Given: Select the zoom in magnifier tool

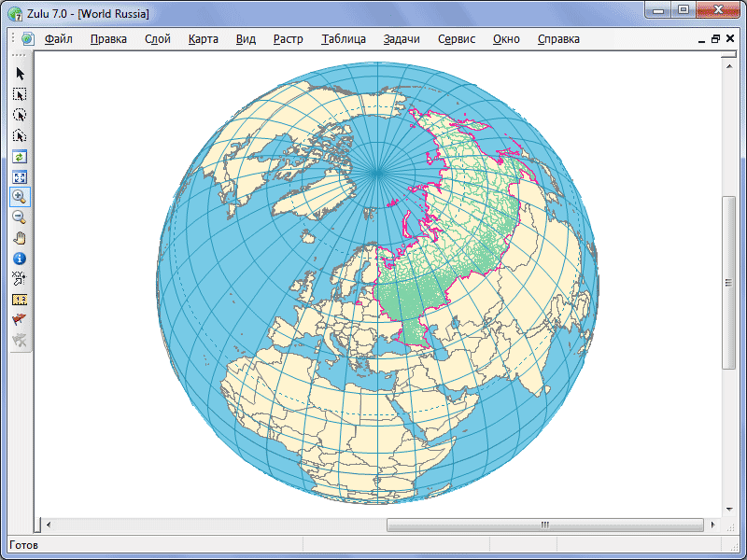Looking at the screenshot, I should click(20, 197).
